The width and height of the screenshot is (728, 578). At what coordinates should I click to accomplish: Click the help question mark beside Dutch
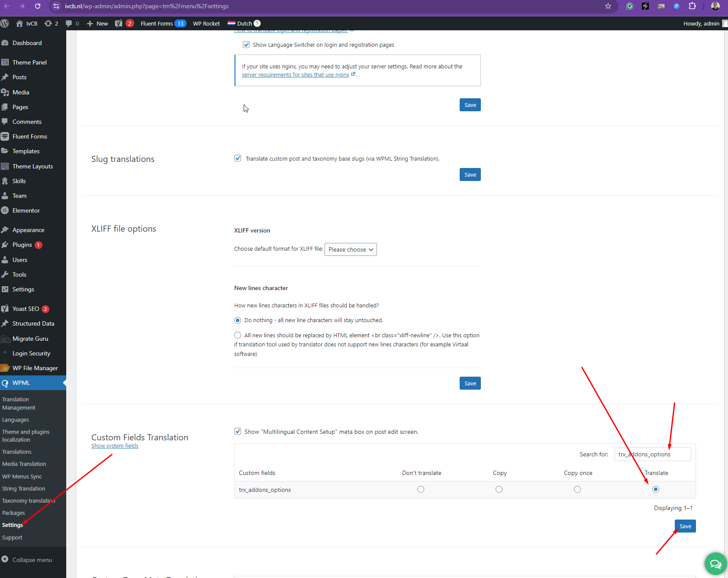[257, 23]
